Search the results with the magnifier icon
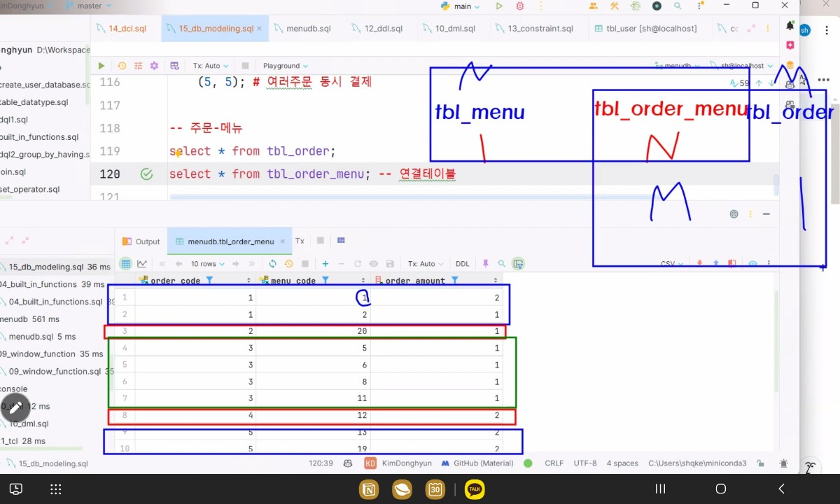840x504 pixels. pyautogui.click(x=502, y=264)
